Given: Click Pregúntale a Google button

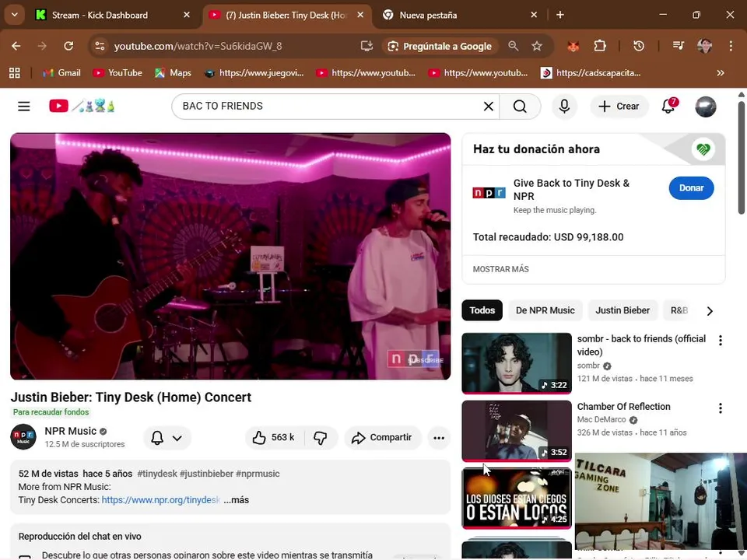Looking at the screenshot, I should tap(440, 46).
